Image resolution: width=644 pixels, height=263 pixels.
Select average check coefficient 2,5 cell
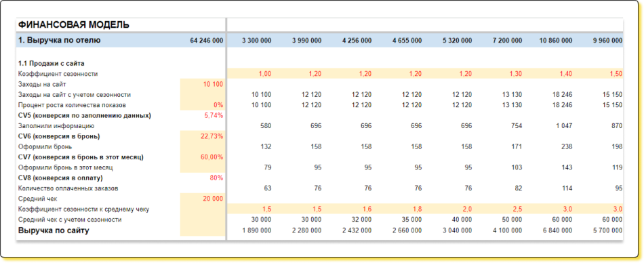click(x=517, y=209)
